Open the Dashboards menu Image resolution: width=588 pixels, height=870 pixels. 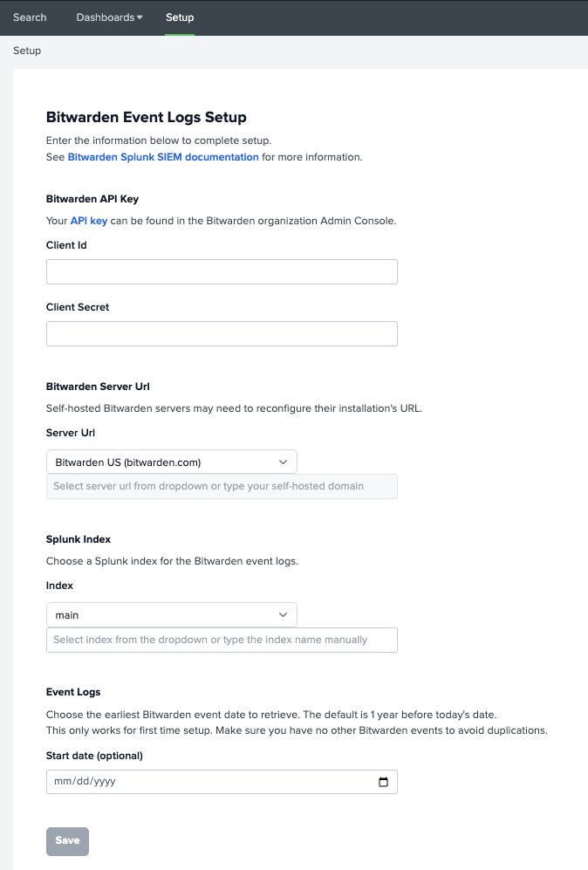coord(105,17)
